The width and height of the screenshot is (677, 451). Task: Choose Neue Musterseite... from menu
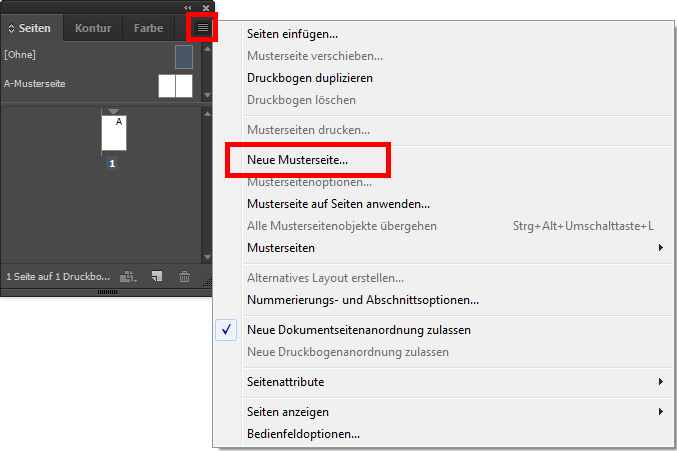click(x=297, y=160)
